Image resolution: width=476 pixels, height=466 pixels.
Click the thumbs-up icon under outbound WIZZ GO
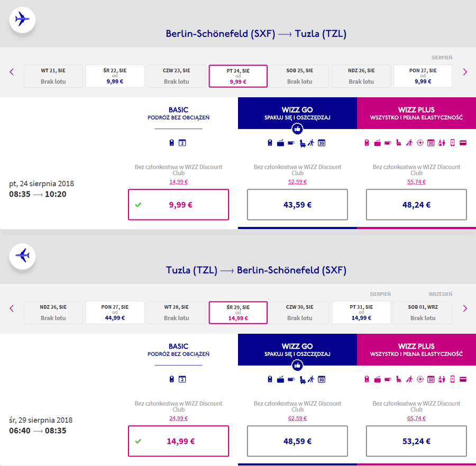pos(297,129)
